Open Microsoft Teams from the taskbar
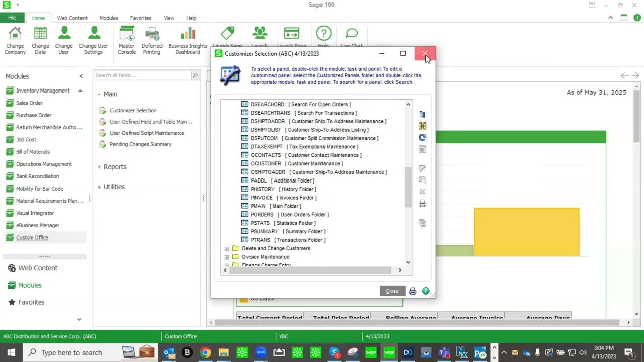644x362 pixels. point(444,352)
